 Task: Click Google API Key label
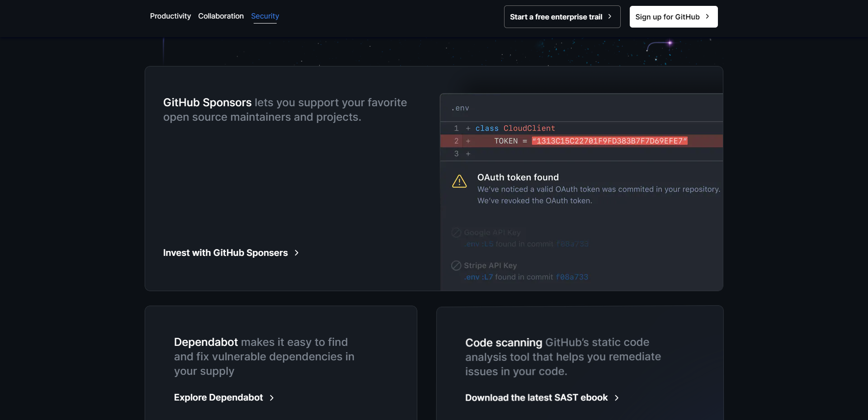(492, 232)
